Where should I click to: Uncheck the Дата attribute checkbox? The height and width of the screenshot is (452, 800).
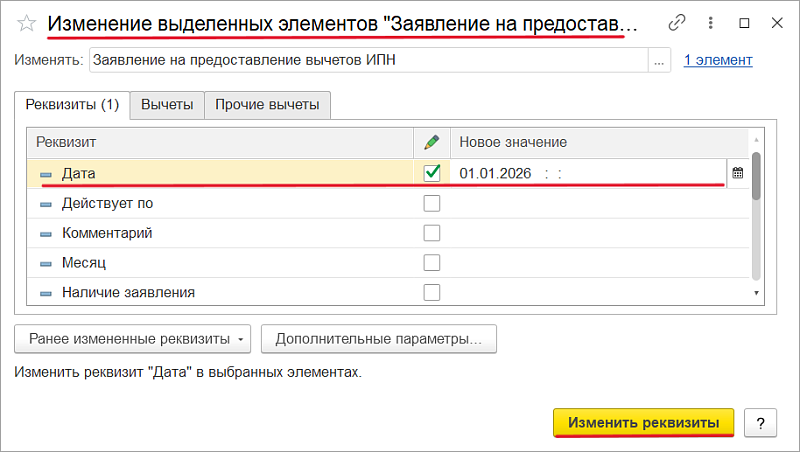pos(432,173)
